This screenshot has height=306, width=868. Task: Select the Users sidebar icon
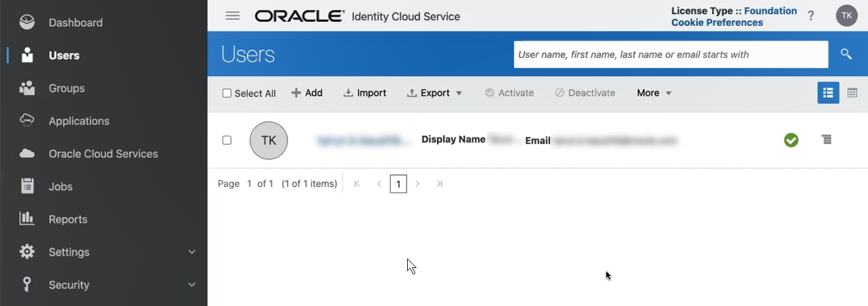(27, 55)
